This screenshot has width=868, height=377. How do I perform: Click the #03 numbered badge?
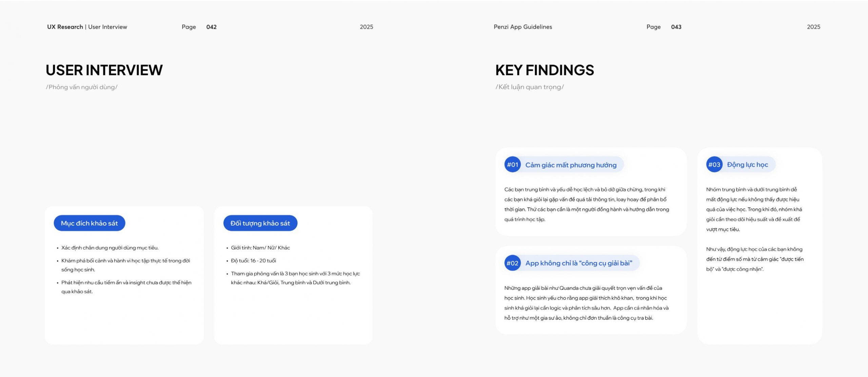click(x=714, y=165)
